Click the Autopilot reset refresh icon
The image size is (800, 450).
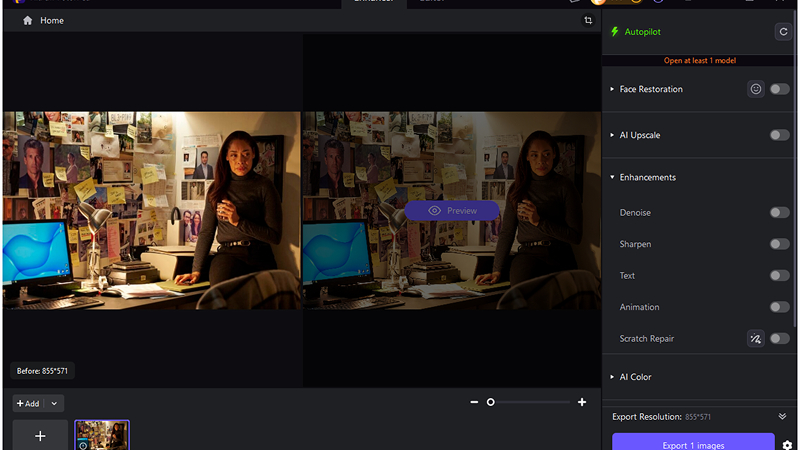click(x=783, y=32)
